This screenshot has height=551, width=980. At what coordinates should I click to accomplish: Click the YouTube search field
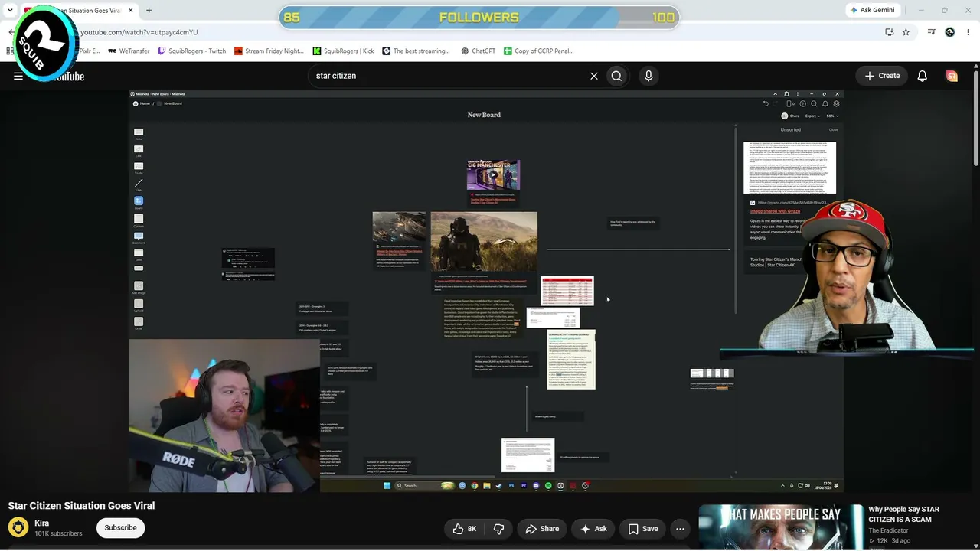pos(448,76)
